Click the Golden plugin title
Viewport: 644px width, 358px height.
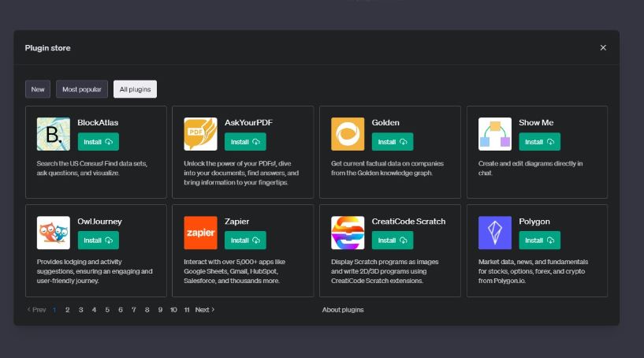point(385,122)
